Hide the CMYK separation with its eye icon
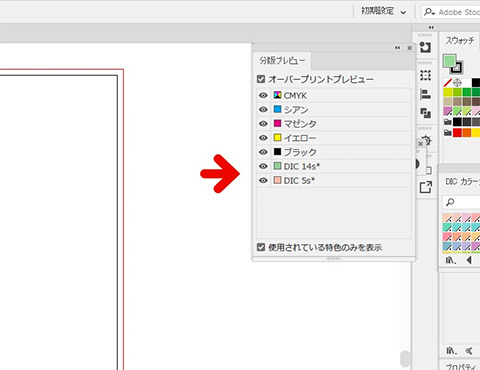This screenshot has width=480, height=370. [x=263, y=95]
